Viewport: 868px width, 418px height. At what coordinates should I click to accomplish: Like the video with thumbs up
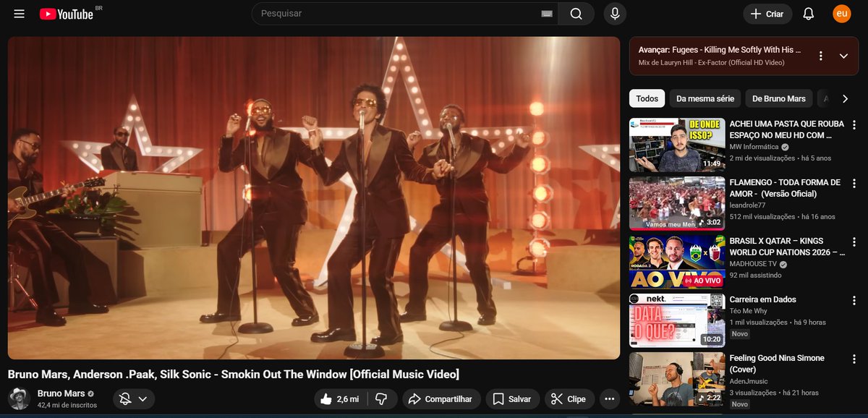coord(341,398)
